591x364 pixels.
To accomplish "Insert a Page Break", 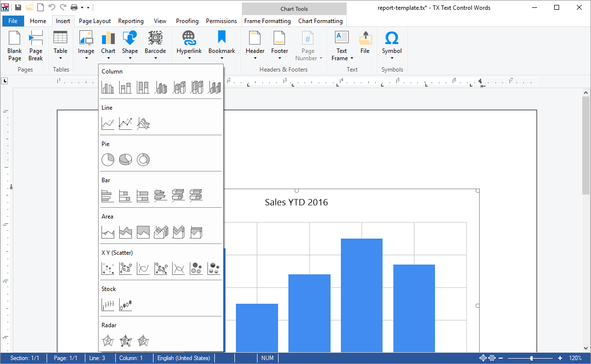I will coord(36,46).
